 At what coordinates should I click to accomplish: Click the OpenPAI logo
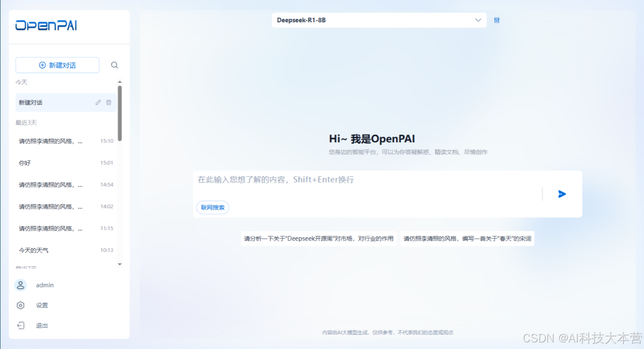(x=46, y=25)
